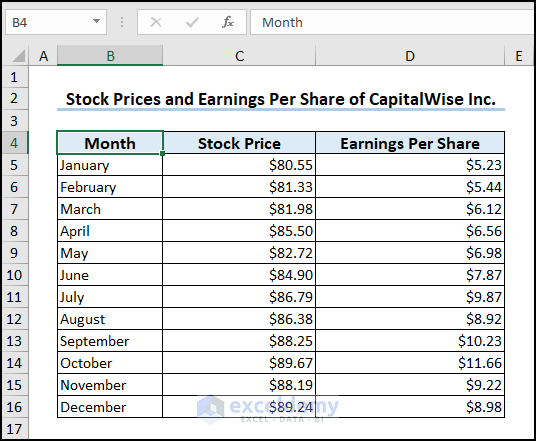This screenshot has height=441, width=536.
Task: Click the $81.98 stock price cell
Action: pos(239,209)
